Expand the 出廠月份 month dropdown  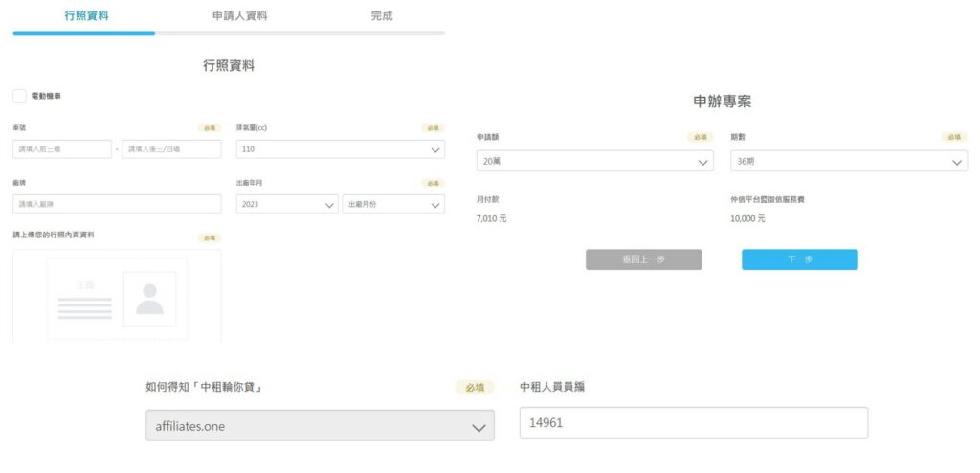pyautogui.click(x=393, y=204)
